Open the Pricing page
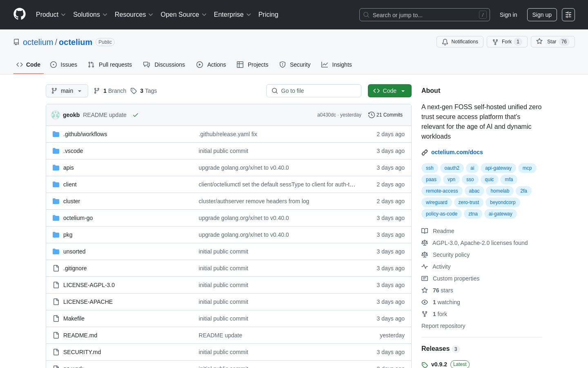Viewport: 588px width, 368px height. click(268, 15)
